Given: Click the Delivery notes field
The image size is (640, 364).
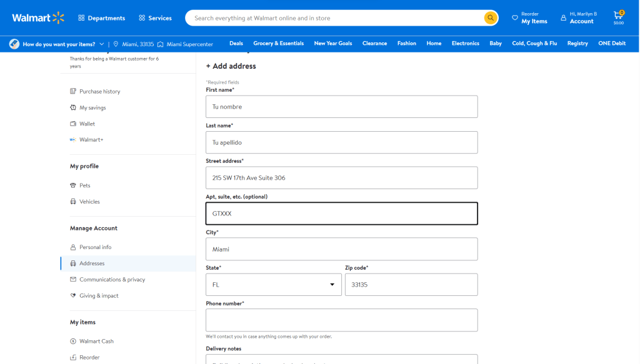Looking at the screenshot, I should pyautogui.click(x=342, y=359).
